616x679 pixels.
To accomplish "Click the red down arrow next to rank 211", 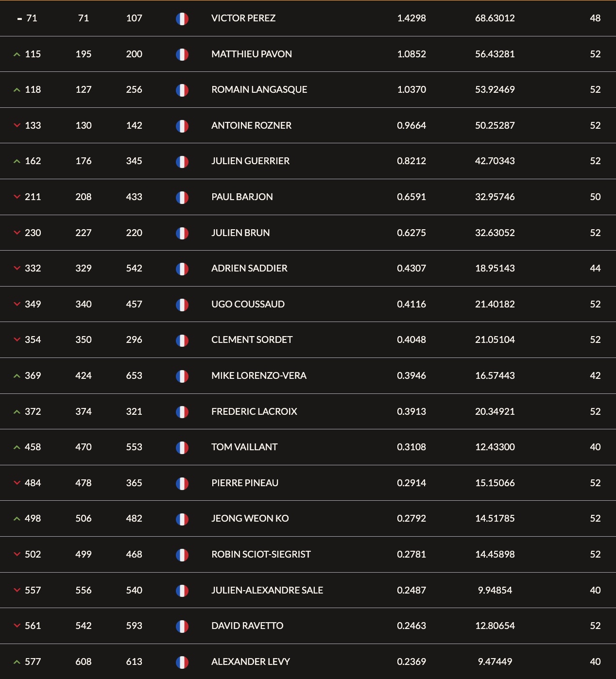I will (17, 197).
